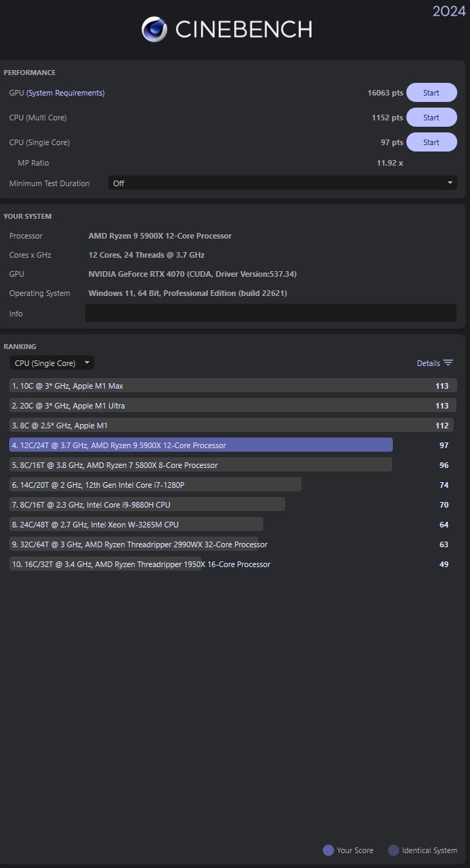This screenshot has width=470, height=868.
Task: Open the Minimum Test Duration dropdown
Action: tap(282, 183)
